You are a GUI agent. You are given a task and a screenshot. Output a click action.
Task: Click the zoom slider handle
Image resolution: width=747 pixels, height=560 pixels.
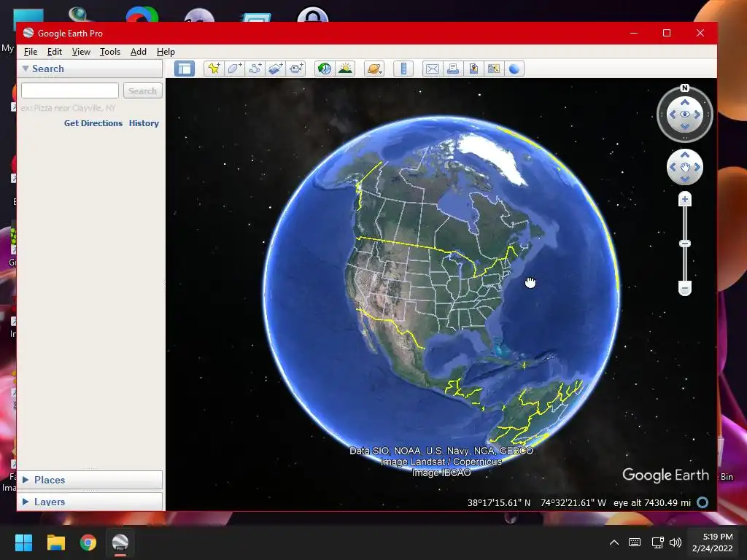[x=684, y=244]
